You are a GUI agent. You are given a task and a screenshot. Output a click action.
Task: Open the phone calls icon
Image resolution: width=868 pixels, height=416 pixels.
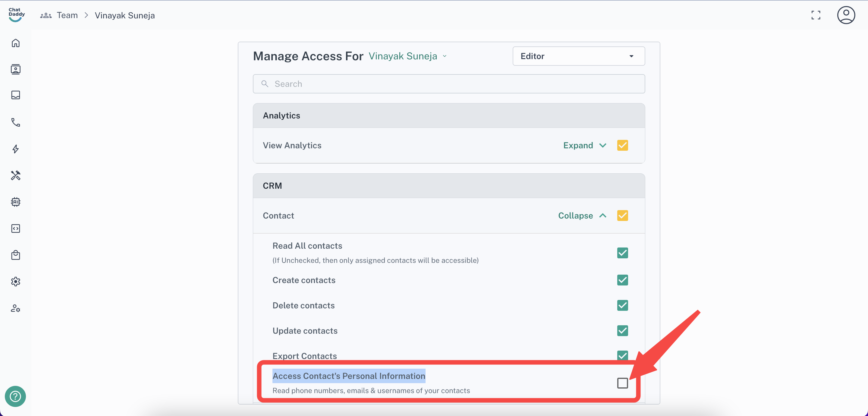click(15, 122)
